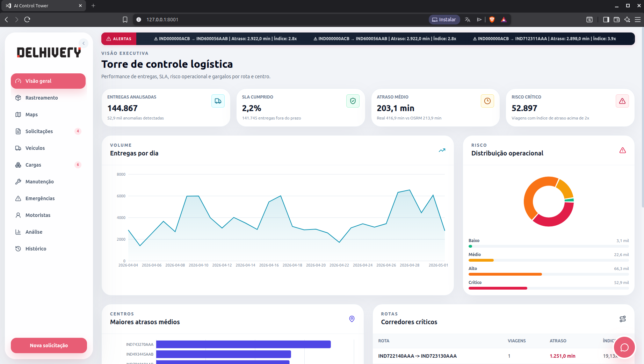Click the route icon on Corredores críticos

(623, 319)
